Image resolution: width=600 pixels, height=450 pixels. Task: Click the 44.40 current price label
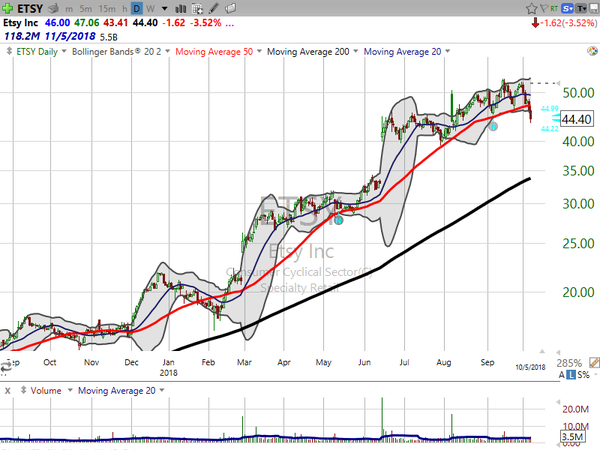pyautogui.click(x=572, y=119)
